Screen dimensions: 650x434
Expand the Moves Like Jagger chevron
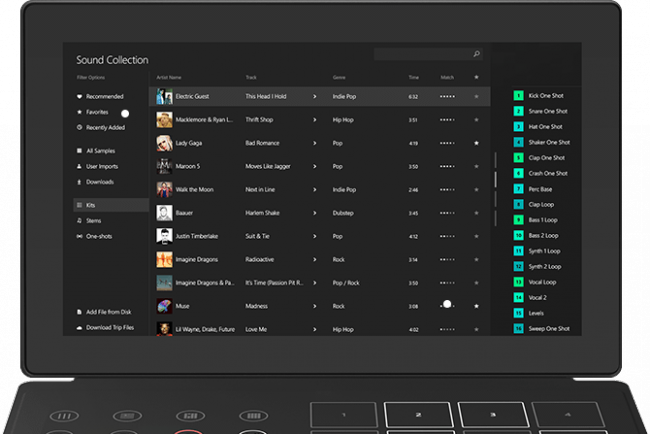pos(315,166)
